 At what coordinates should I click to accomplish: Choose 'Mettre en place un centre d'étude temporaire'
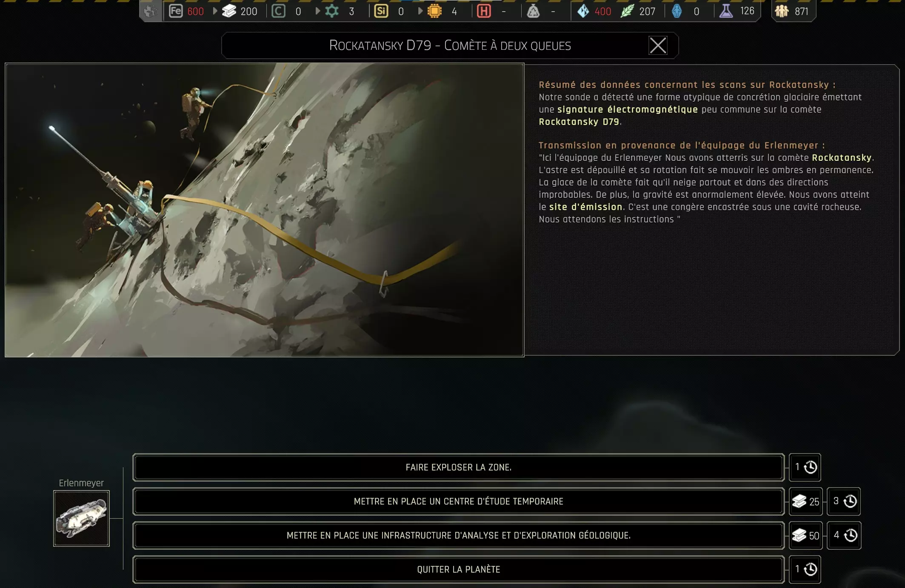458,501
